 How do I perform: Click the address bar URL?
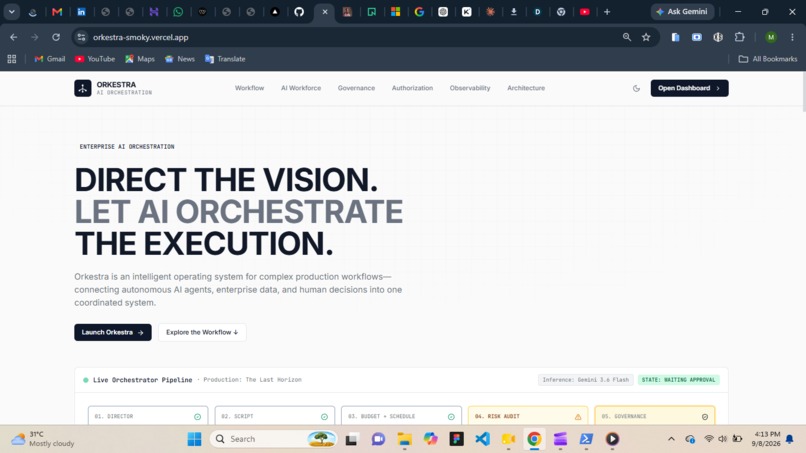[140, 37]
